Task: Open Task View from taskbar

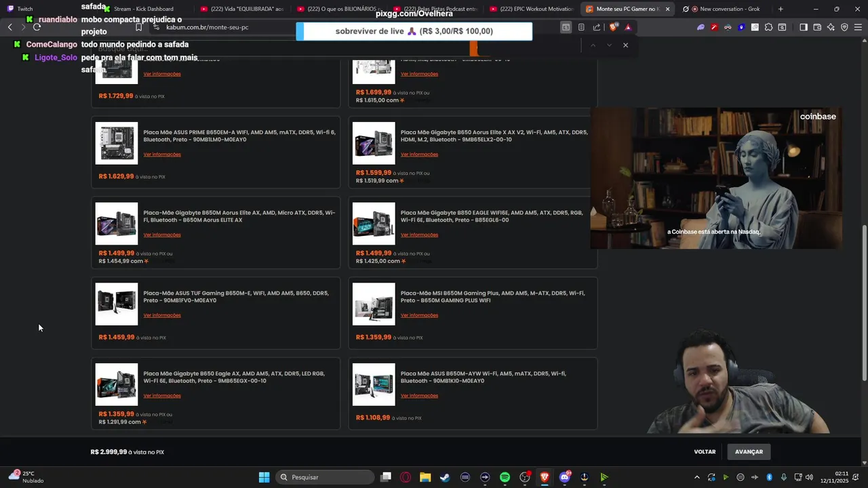Action: pos(386,477)
